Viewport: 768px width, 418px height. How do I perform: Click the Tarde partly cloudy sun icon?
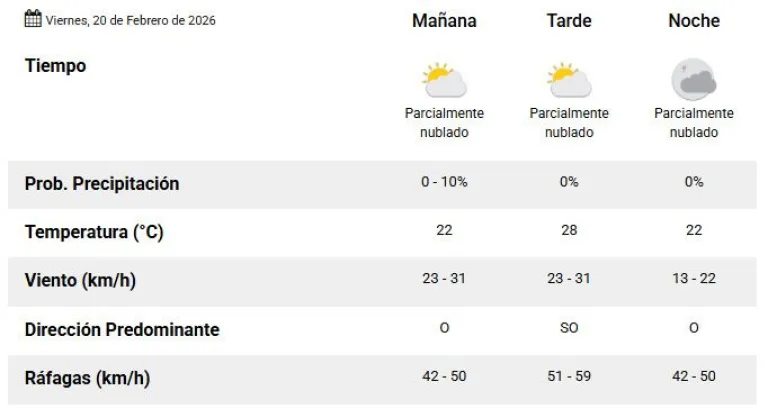pos(569,80)
